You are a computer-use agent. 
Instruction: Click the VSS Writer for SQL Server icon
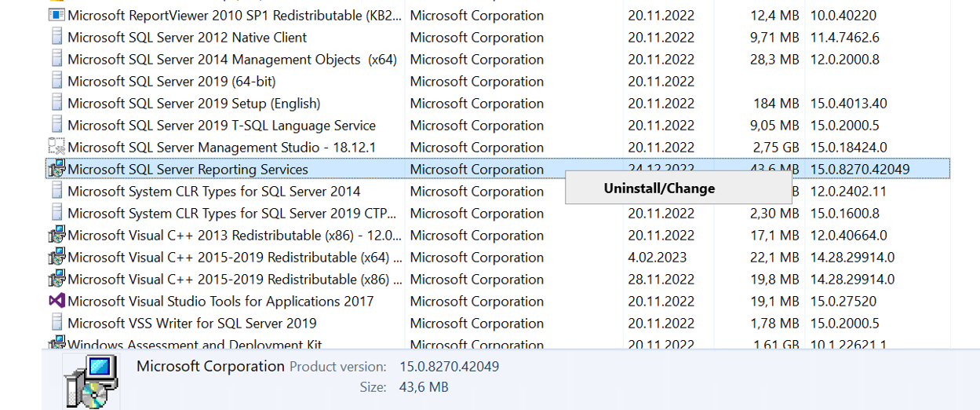(x=56, y=323)
